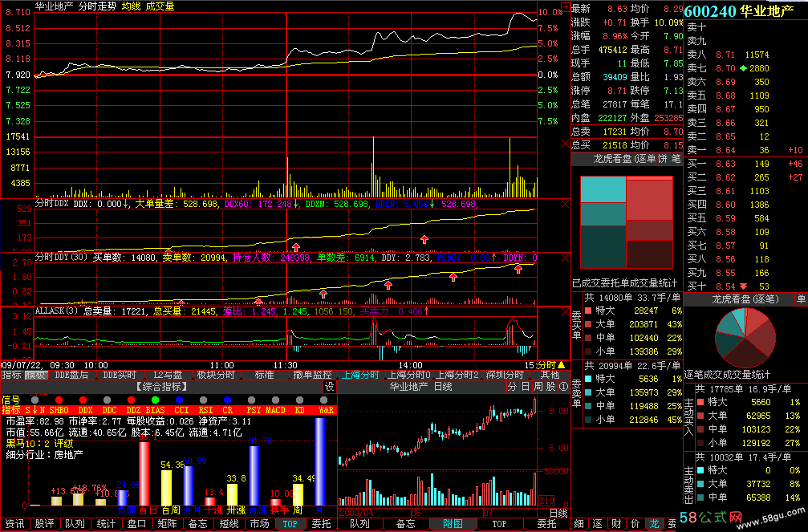Switch daily chart to 周 period
Viewport: 808px width, 532px height.
pyautogui.click(x=538, y=387)
